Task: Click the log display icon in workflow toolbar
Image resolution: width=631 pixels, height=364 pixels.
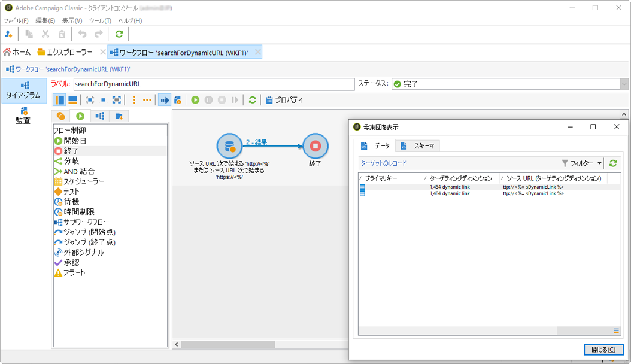Action: (x=177, y=100)
